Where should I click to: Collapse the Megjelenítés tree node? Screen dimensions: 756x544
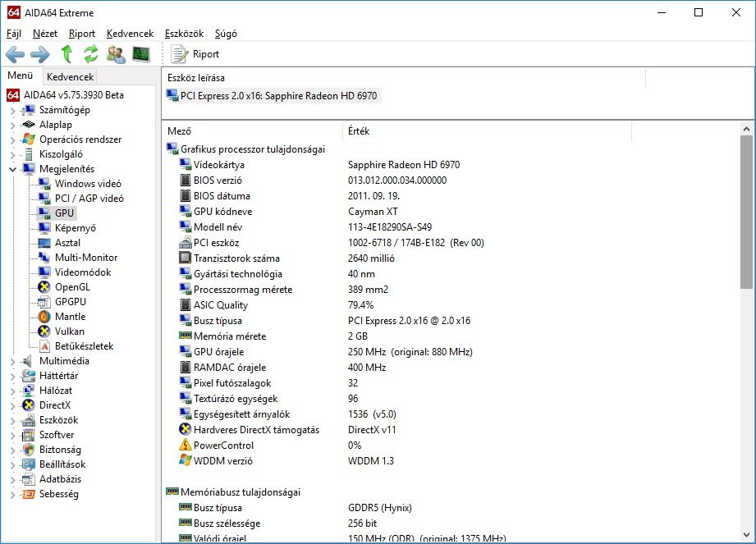tap(12, 169)
